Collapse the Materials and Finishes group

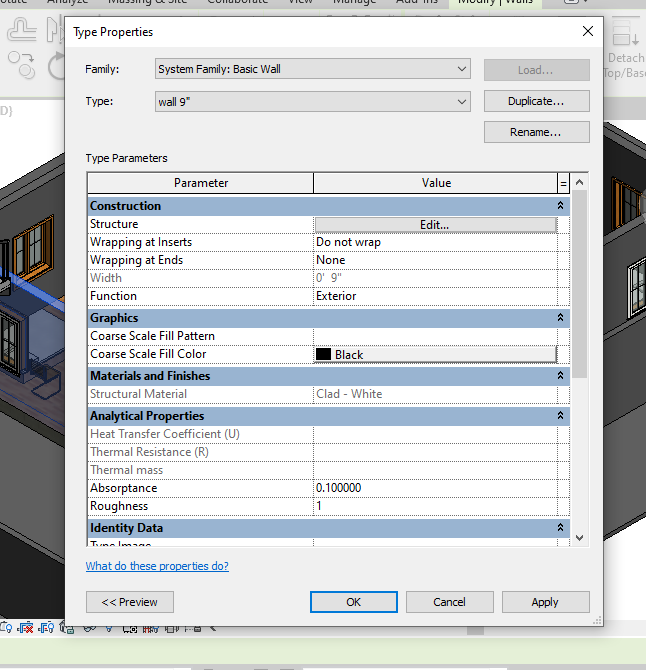coord(560,376)
